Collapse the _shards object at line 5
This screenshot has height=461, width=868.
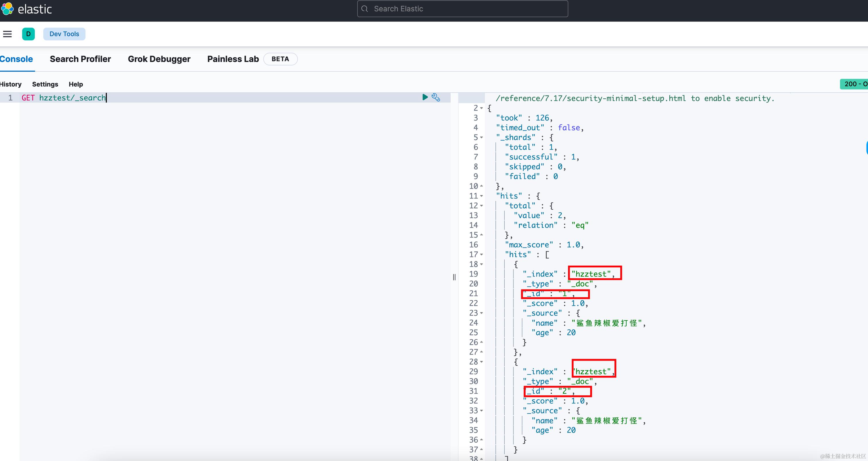pos(482,137)
